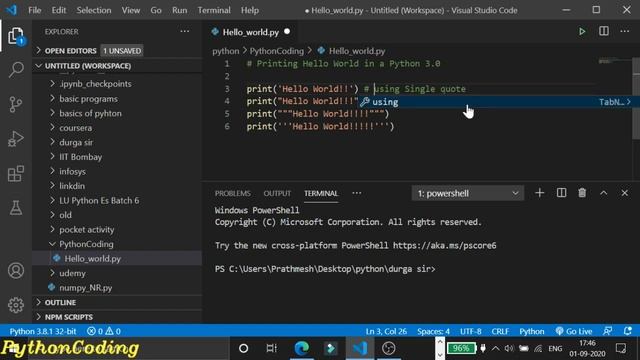Open the Testing flask view

tap(16, 208)
